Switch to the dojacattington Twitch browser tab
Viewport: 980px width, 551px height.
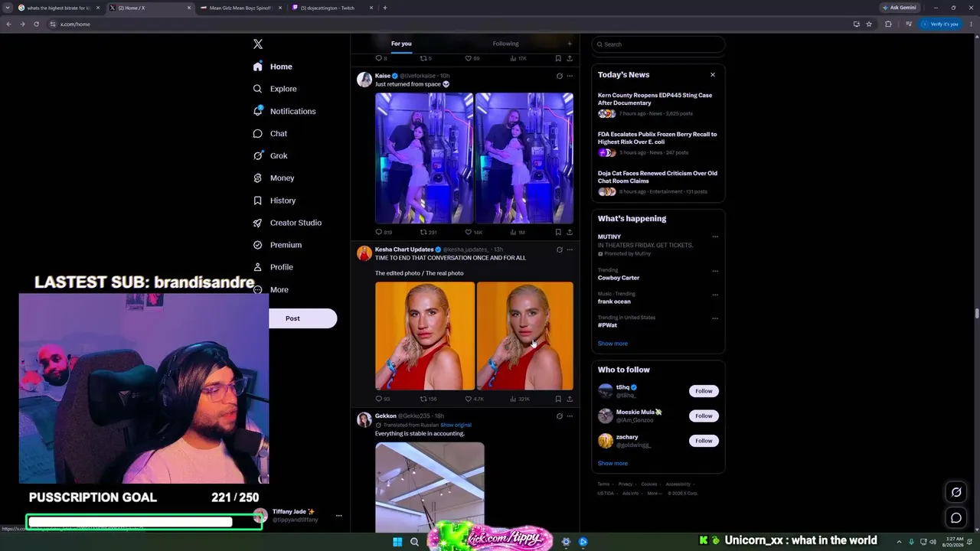(x=333, y=8)
